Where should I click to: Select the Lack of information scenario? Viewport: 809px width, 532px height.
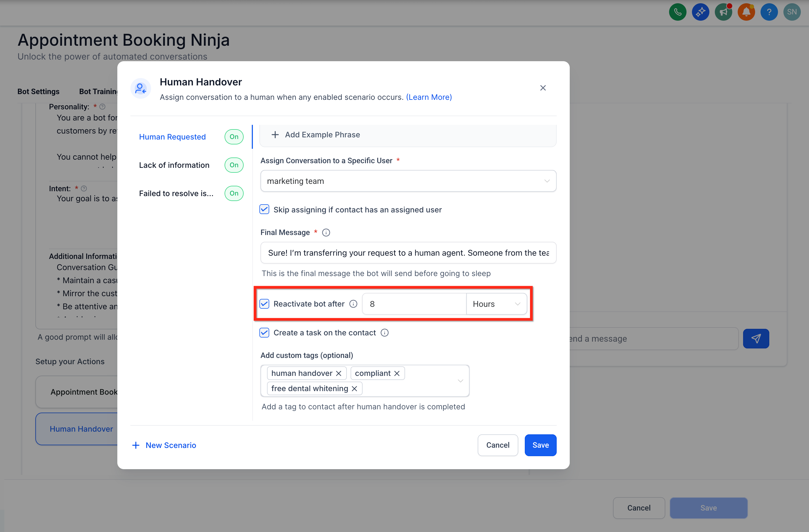[x=174, y=165]
